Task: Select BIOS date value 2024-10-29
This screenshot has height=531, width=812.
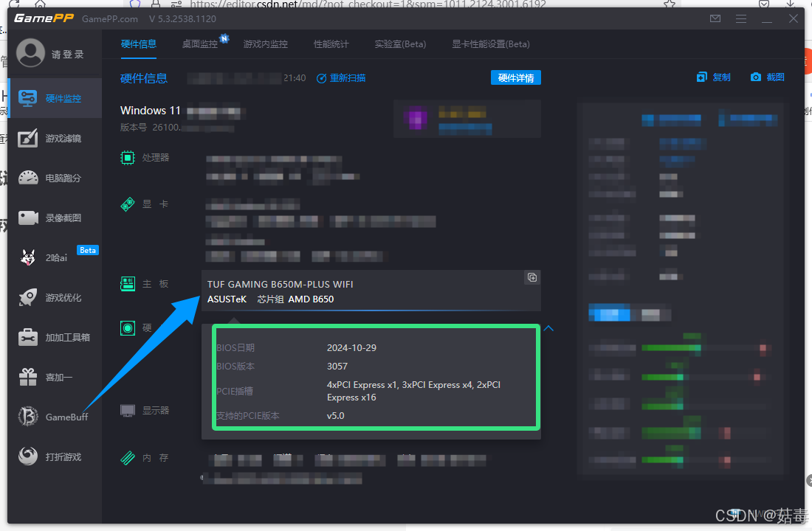Action: tap(351, 348)
